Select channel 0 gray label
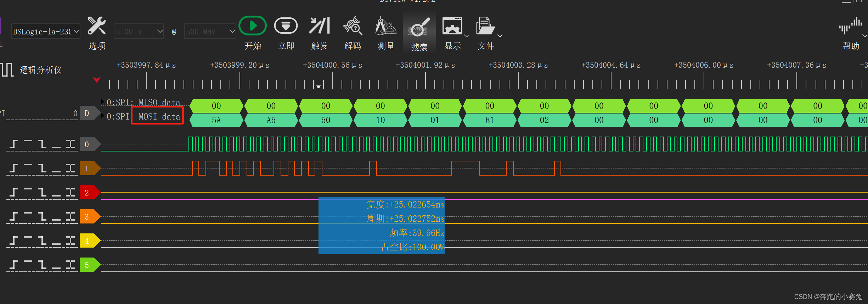 (90, 144)
